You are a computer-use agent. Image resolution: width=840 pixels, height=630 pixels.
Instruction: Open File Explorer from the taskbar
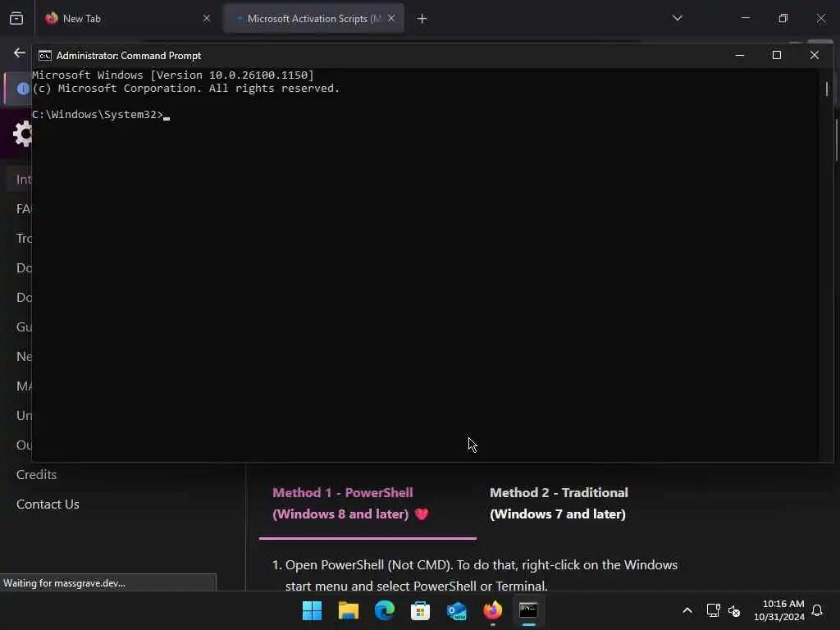(348, 610)
